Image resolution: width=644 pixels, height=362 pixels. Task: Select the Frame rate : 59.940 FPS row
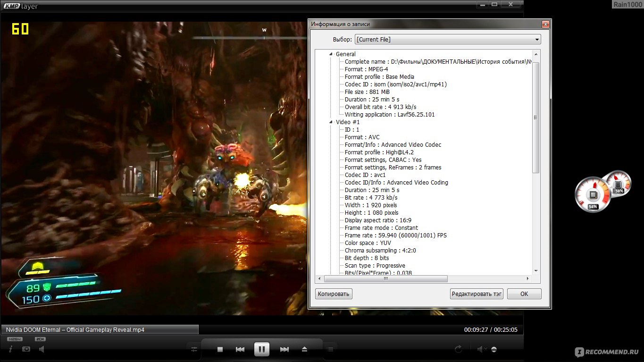click(395, 236)
